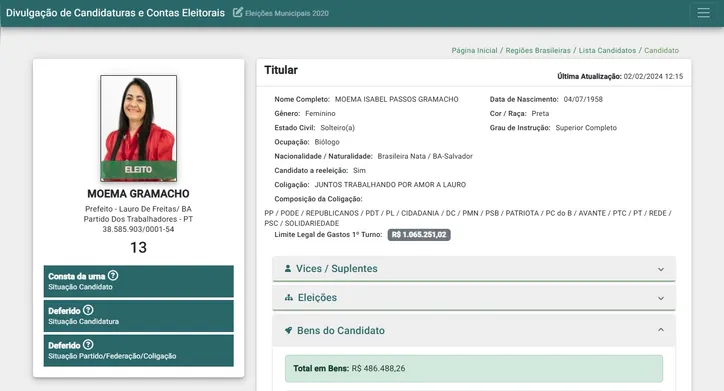Click the Candidato breadcrumb
Image resolution: width=724 pixels, height=391 pixels.
pyautogui.click(x=662, y=50)
